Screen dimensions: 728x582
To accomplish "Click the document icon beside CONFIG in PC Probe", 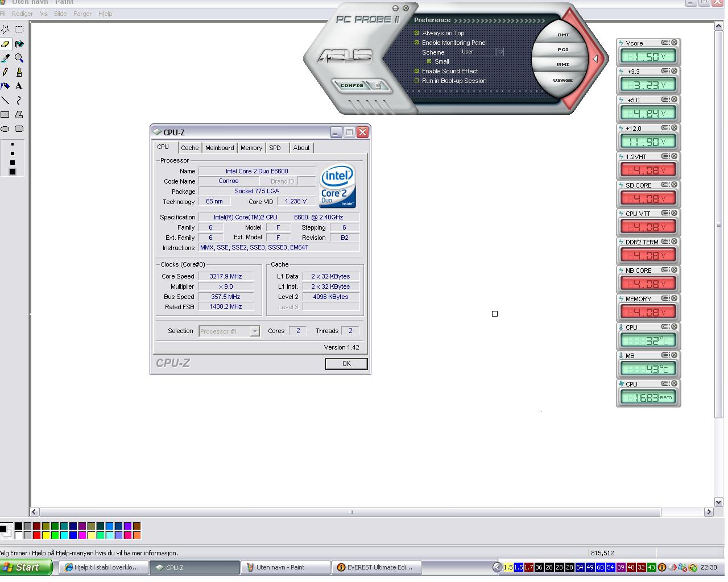I will point(377,86).
